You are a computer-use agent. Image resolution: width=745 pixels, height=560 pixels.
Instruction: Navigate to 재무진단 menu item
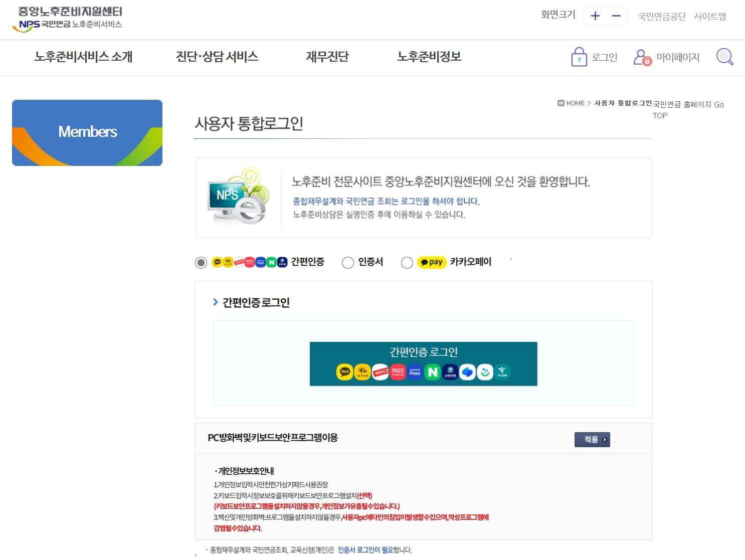tap(327, 57)
